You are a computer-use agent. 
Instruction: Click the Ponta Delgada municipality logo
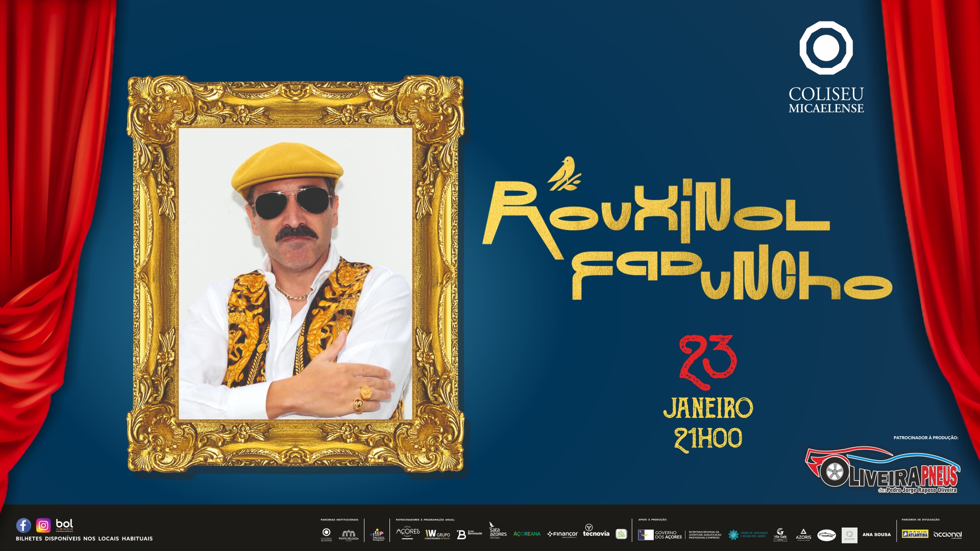(349, 535)
